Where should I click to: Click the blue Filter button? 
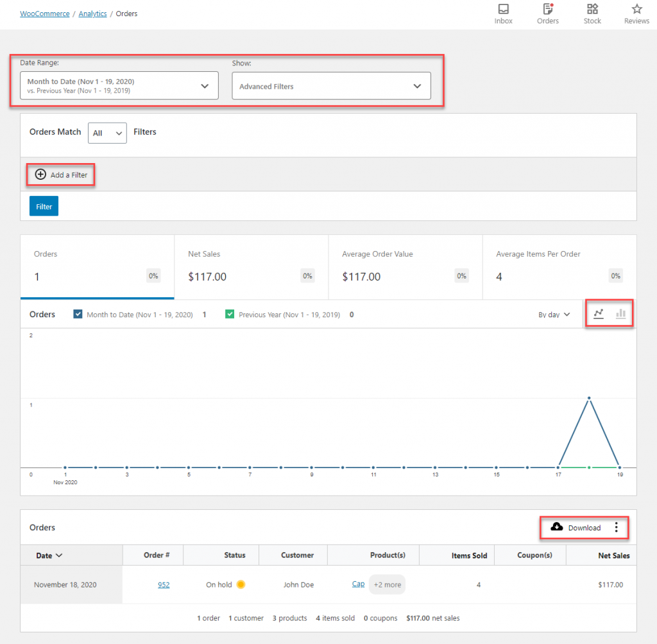(44, 206)
